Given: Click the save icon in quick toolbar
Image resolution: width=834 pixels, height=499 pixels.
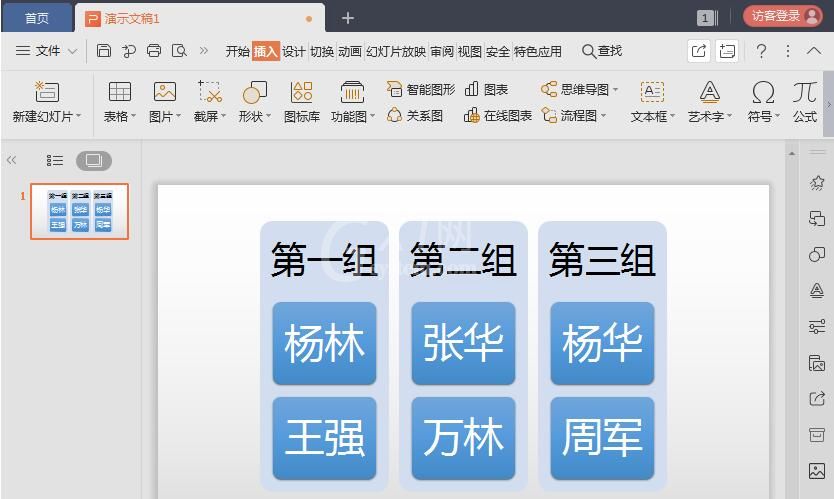Looking at the screenshot, I should click(x=104, y=51).
